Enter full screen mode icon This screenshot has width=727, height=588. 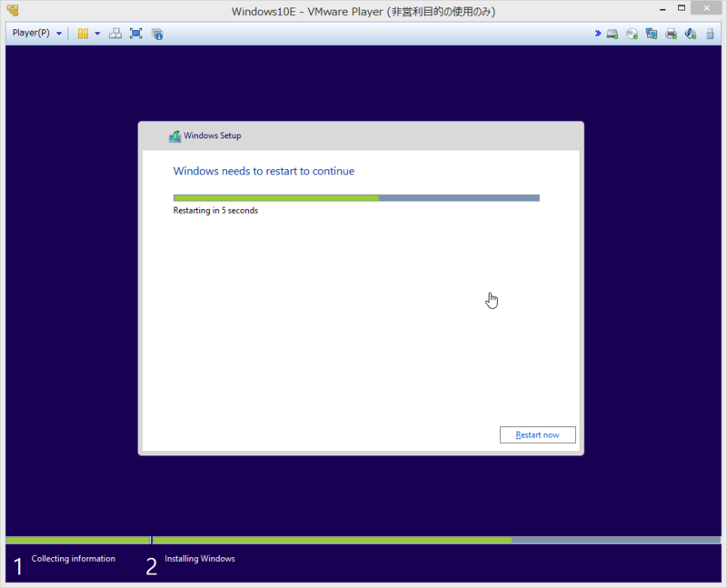click(x=135, y=34)
